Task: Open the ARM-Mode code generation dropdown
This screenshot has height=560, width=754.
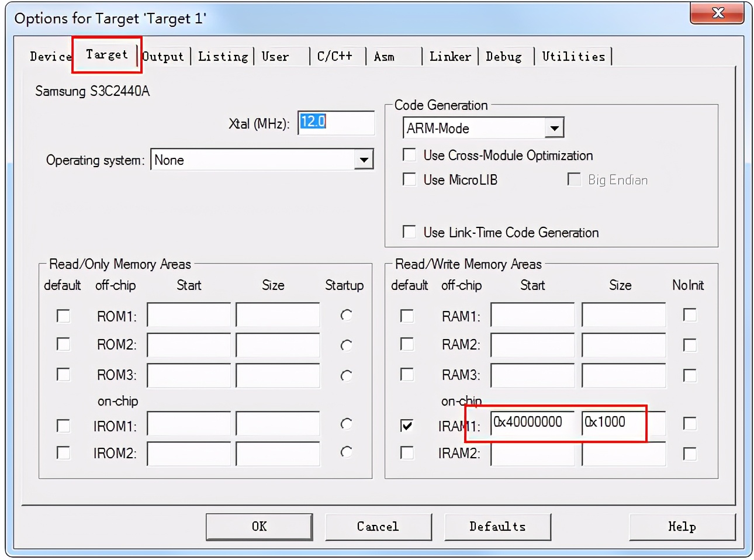Action: (554, 128)
